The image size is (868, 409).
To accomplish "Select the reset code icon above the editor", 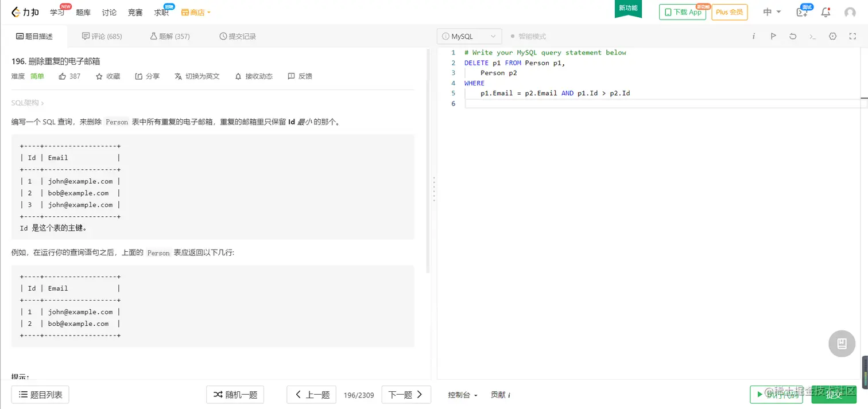I will click(793, 36).
